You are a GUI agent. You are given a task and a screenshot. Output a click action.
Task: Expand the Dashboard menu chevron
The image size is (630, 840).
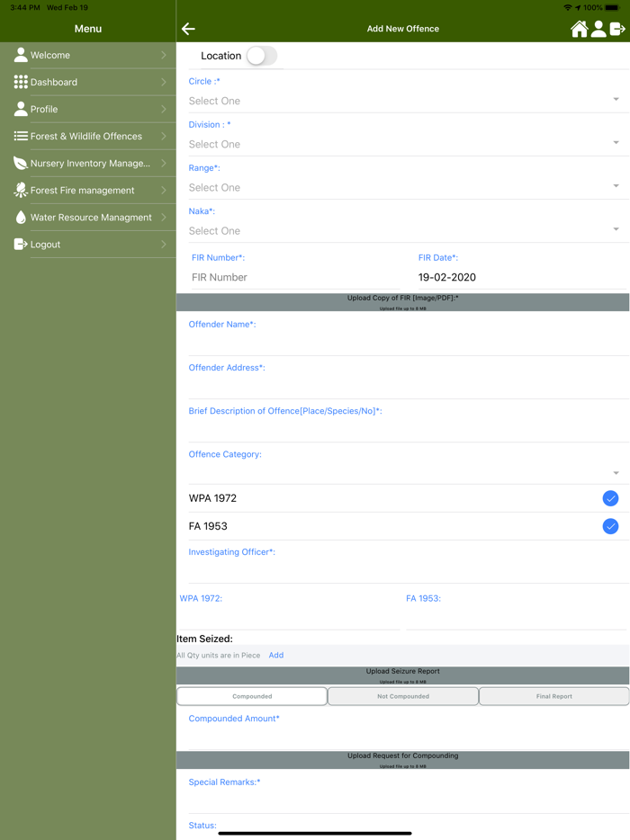click(164, 82)
